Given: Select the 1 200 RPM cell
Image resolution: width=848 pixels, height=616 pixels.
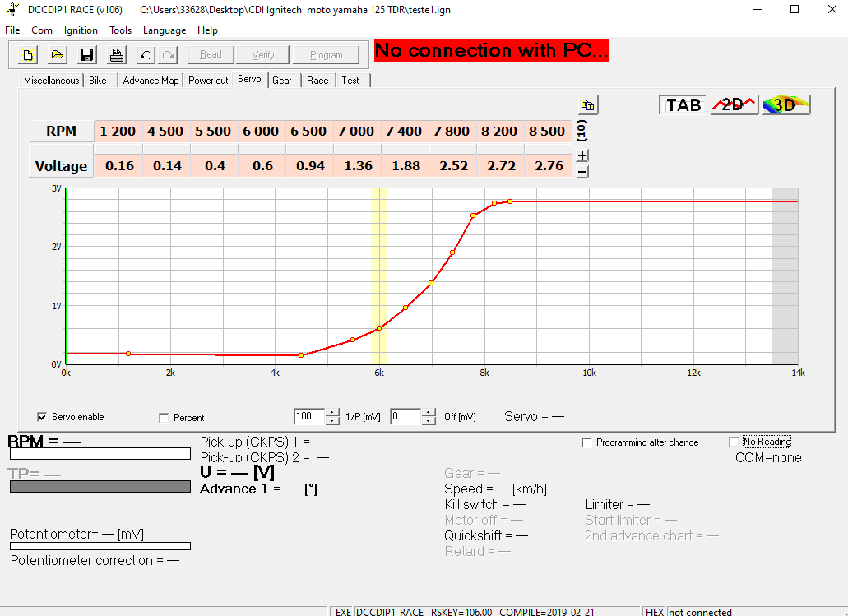Looking at the screenshot, I should point(118,132).
